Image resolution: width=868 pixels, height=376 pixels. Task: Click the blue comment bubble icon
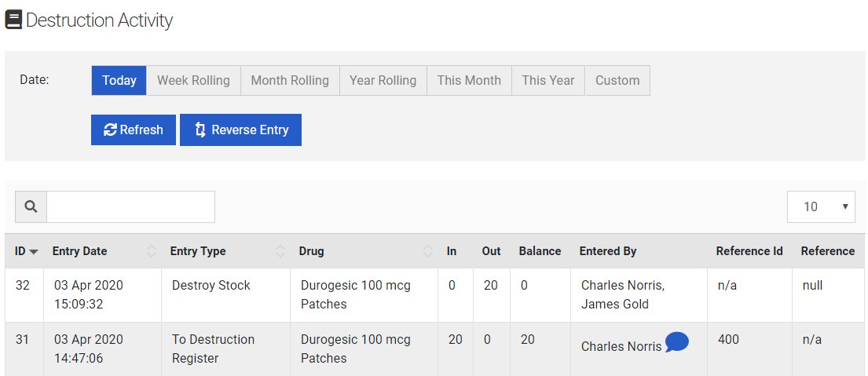point(677,342)
